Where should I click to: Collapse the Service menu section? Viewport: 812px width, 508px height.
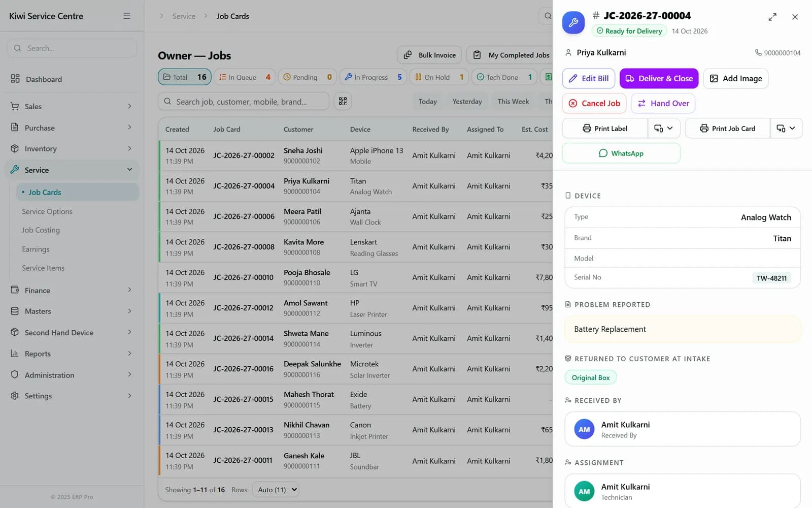point(129,170)
